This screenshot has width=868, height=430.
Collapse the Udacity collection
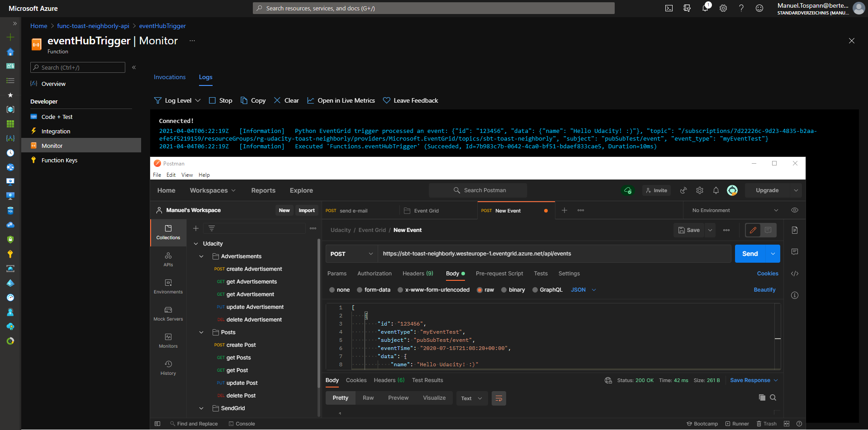point(196,244)
